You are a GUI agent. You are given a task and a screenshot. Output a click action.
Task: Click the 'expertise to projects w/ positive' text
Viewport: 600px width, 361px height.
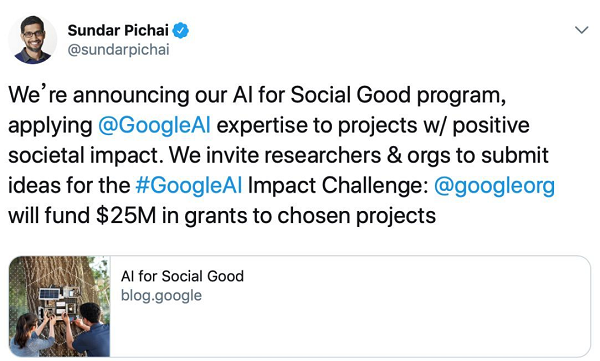click(373, 126)
